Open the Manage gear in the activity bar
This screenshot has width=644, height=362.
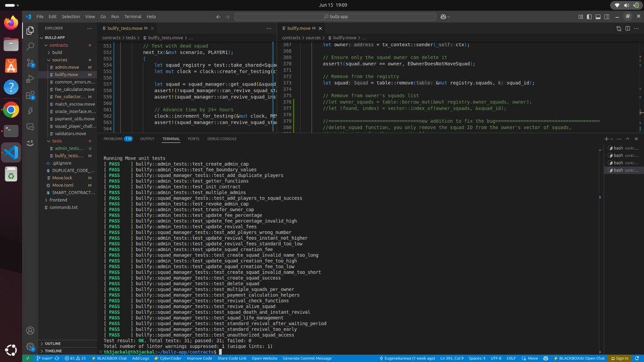[31, 347]
